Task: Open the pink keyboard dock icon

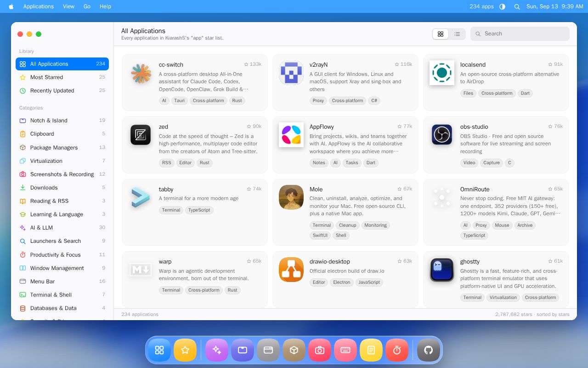Action: pyautogui.click(x=345, y=350)
